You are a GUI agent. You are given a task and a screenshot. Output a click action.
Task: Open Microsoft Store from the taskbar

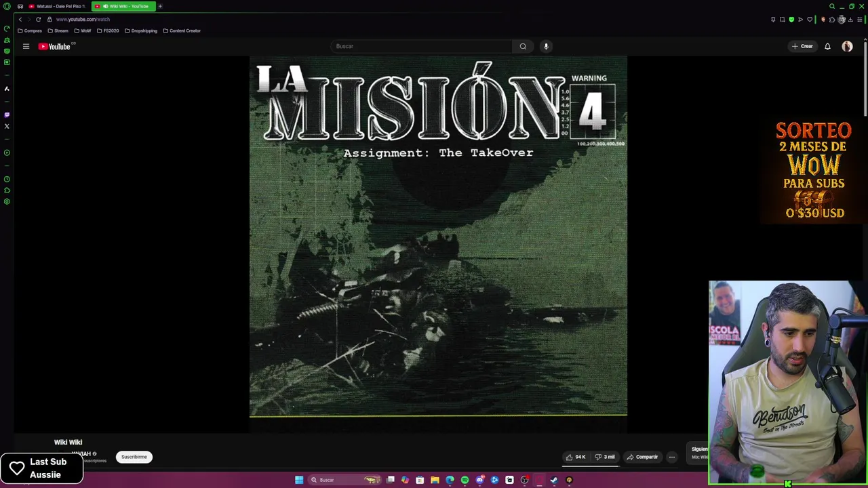[x=420, y=480]
